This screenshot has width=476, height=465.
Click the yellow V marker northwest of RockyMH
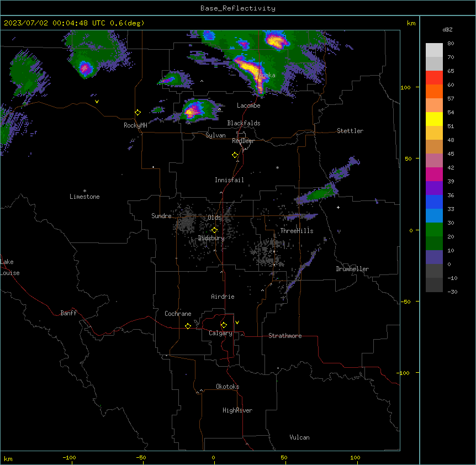coord(97,102)
